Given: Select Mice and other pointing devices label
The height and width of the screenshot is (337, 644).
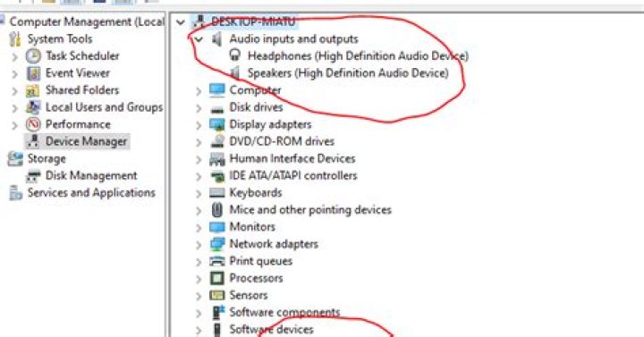Looking at the screenshot, I should pos(310,210).
